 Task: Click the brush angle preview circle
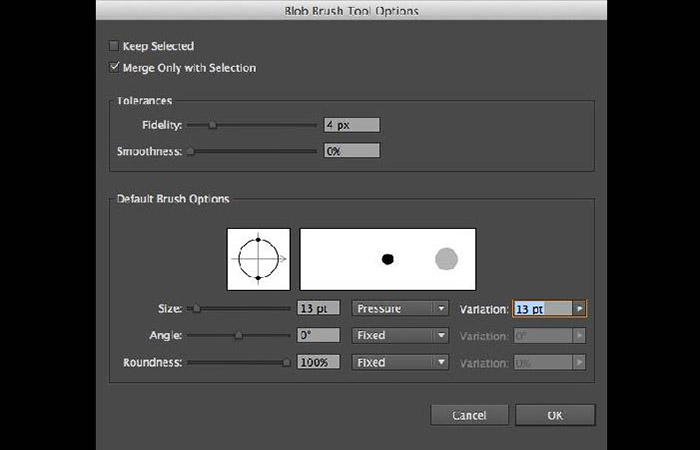(x=258, y=259)
